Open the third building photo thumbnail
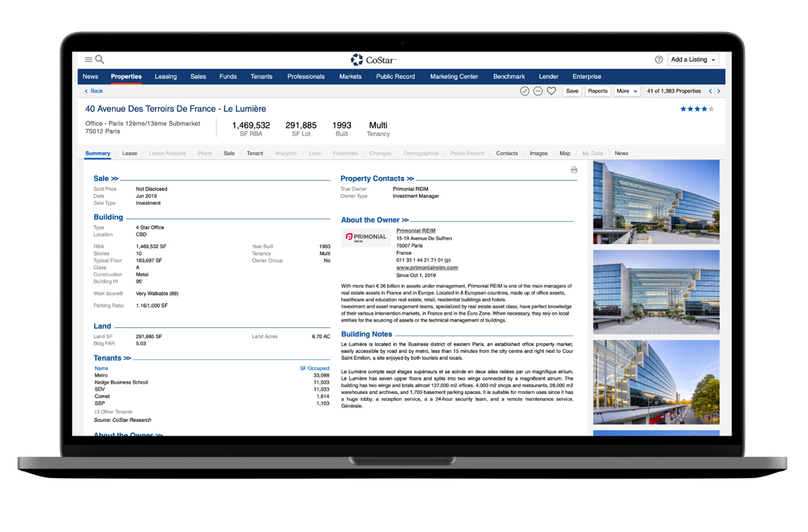 [656, 382]
